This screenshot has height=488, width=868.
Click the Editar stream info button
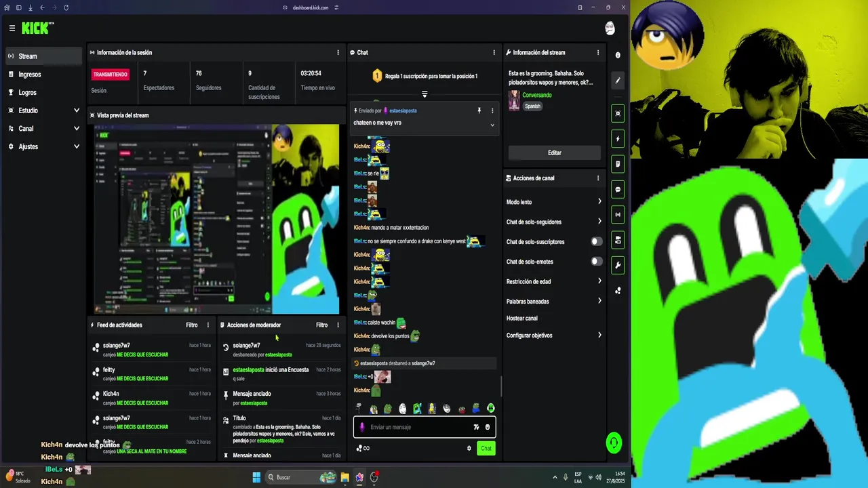(x=555, y=152)
